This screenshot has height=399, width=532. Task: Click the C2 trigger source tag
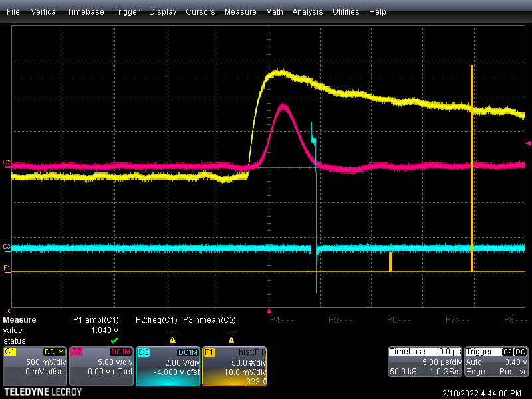(507, 352)
